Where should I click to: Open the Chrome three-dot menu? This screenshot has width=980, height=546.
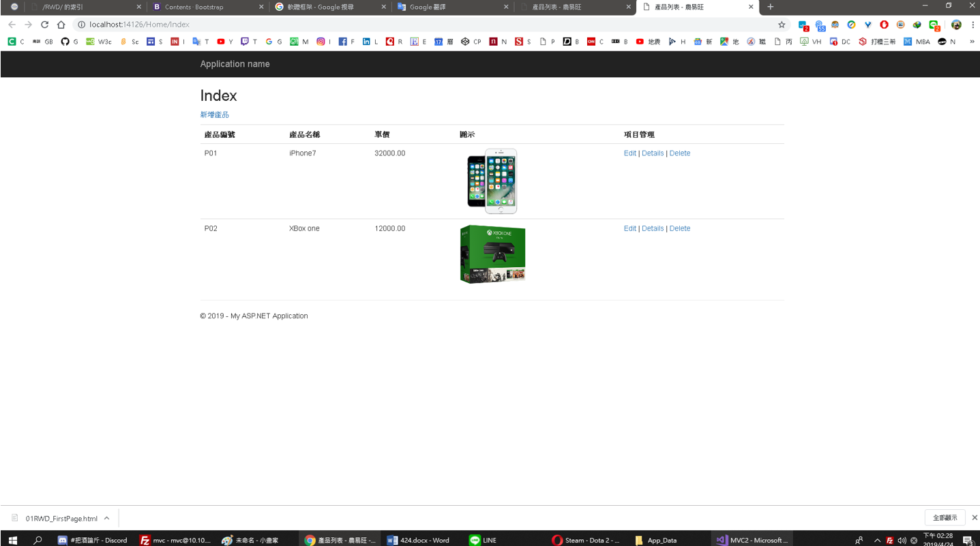coord(972,25)
